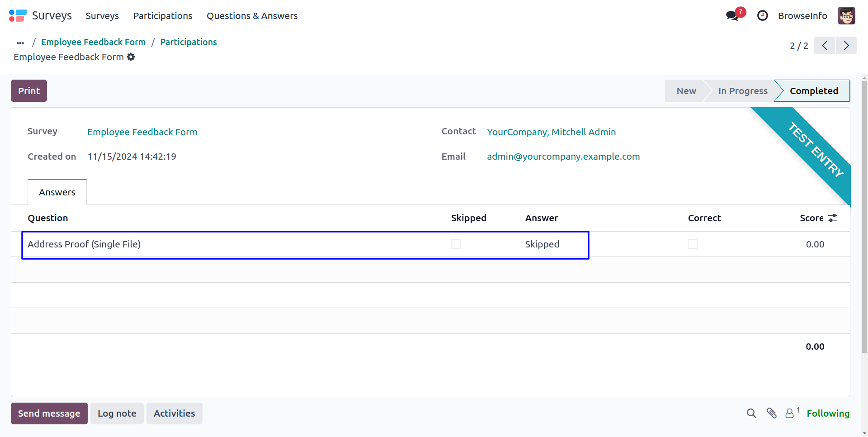This screenshot has width=868, height=437.
Task: Expand the breadcrumb ellipsis menu
Action: (x=20, y=43)
